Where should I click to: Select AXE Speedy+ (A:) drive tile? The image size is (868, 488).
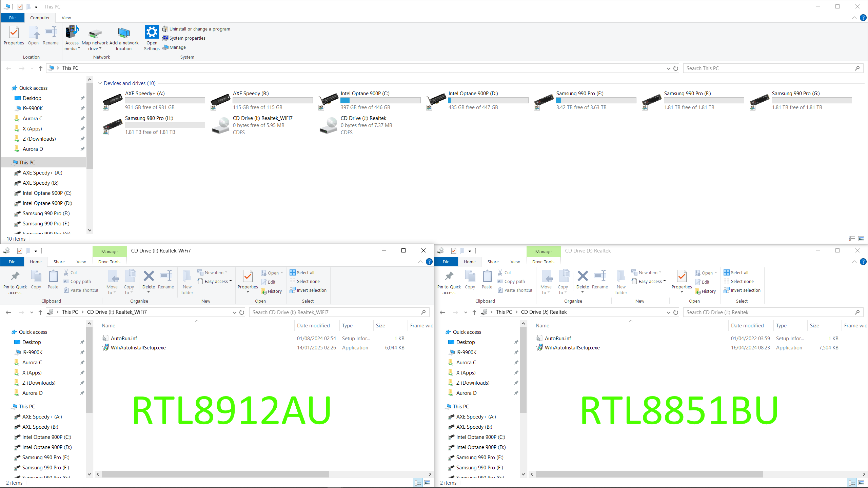click(x=154, y=100)
